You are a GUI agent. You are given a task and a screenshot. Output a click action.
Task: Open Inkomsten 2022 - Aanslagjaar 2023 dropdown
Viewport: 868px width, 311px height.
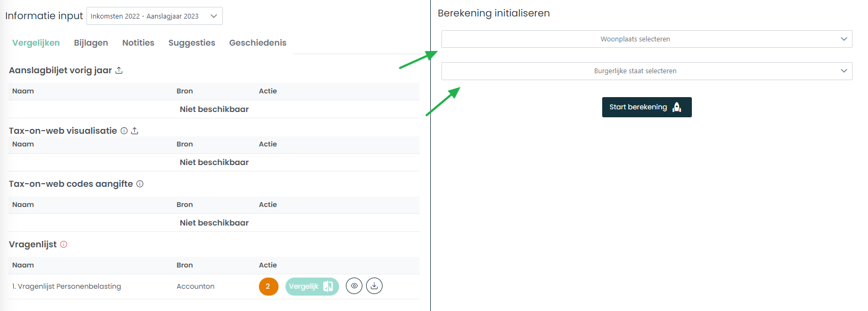coord(154,16)
